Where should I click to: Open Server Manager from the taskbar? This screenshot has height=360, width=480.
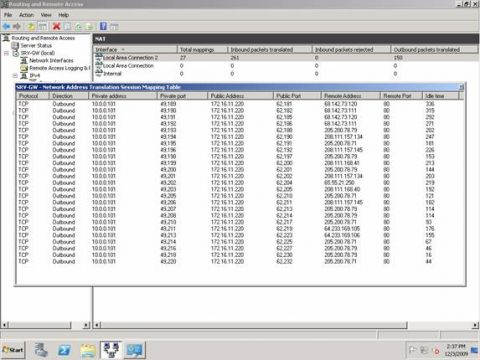click(x=41, y=350)
